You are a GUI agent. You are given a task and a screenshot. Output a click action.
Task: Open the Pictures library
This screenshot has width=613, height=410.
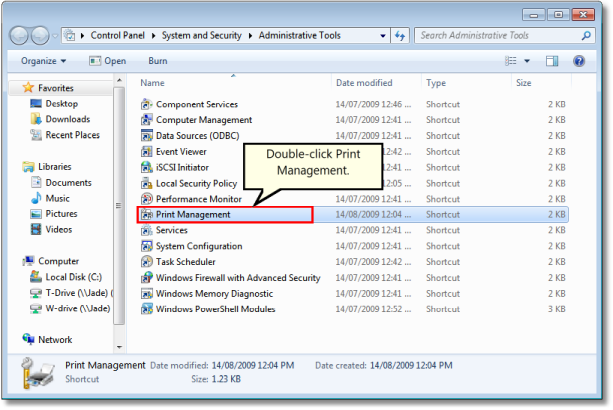click(54, 214)
